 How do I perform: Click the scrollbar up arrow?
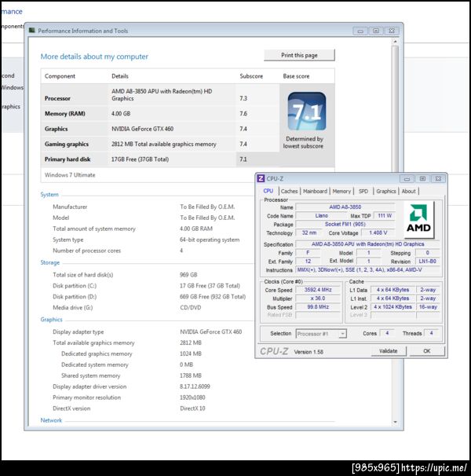pyautogui.click(x=395, y=42)
